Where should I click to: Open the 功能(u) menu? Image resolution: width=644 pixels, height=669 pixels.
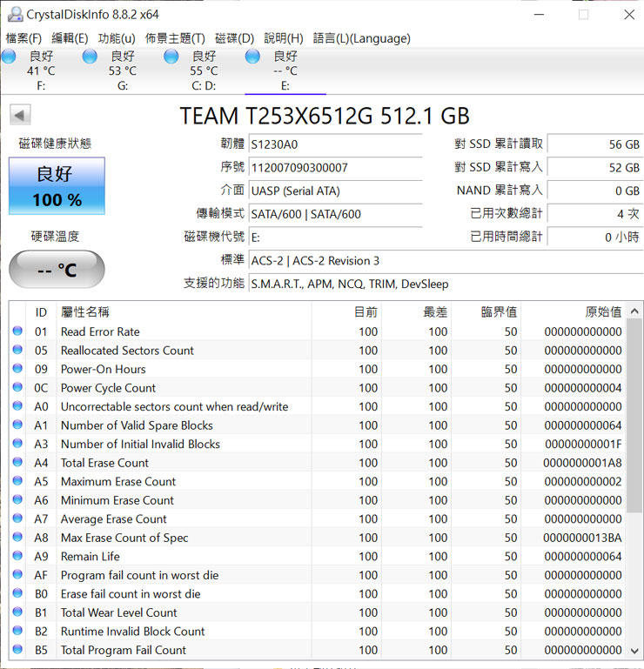(117, 38)
